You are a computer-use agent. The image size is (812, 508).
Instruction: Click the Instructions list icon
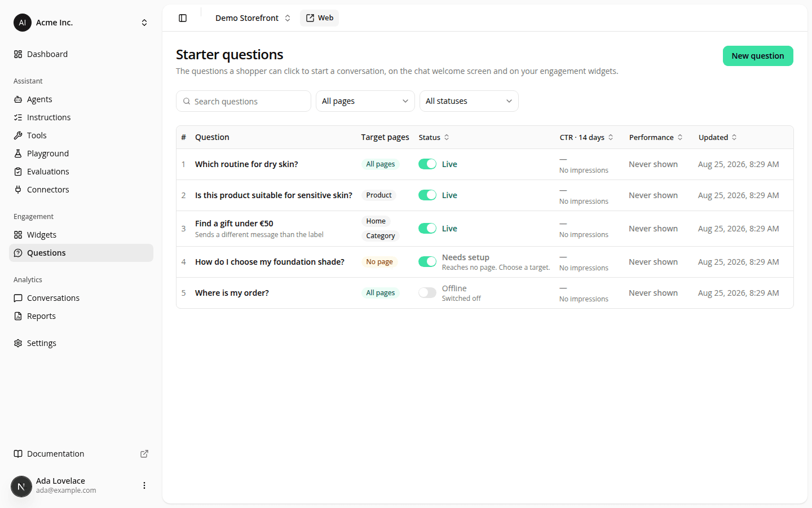18,117
